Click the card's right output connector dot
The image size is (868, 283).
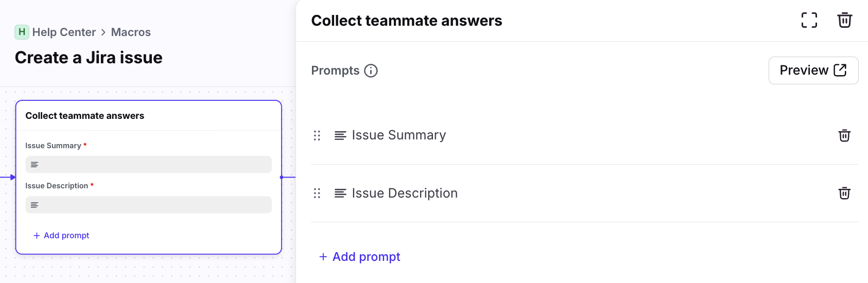pyautogui.click(x=282, y=177)
